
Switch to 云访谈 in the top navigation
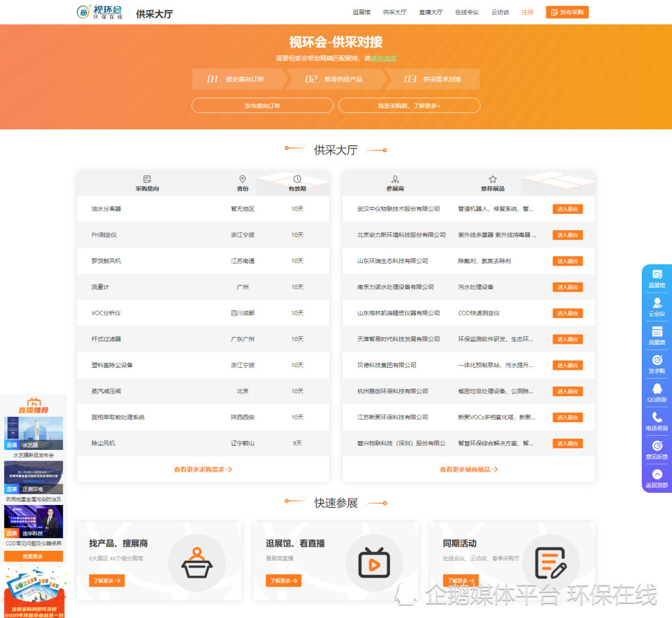[x=500, y=12]
